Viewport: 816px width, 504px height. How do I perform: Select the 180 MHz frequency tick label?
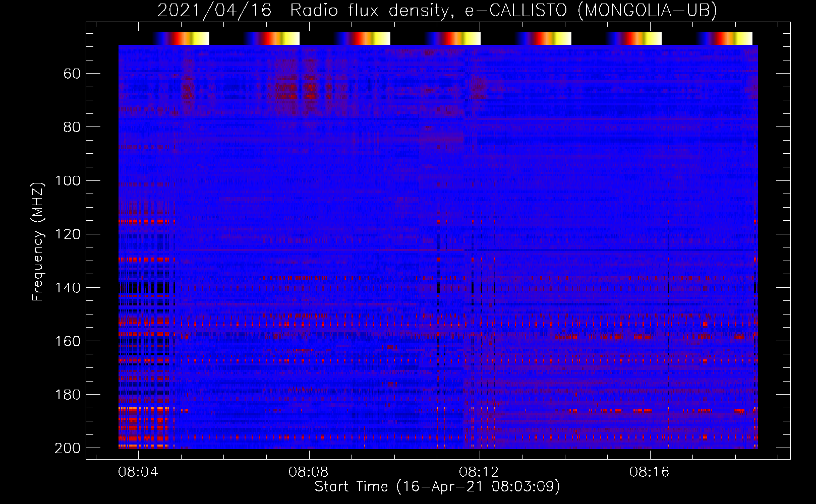68,395
